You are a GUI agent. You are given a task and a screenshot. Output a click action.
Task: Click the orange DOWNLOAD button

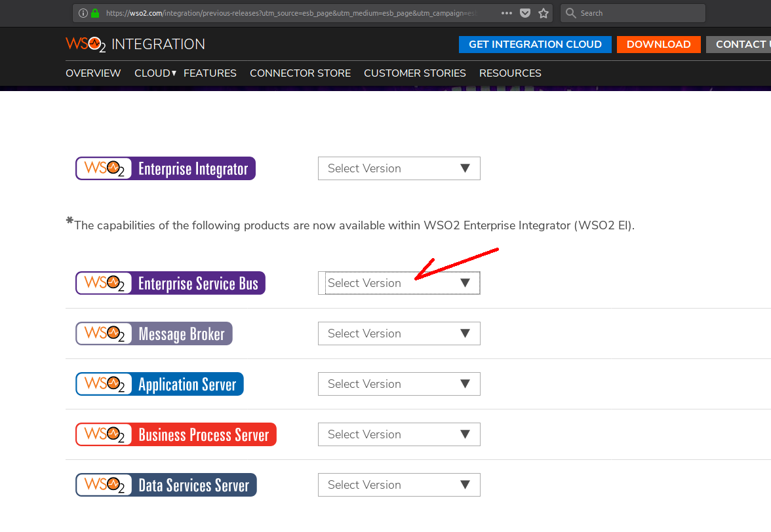pos(658,45)
